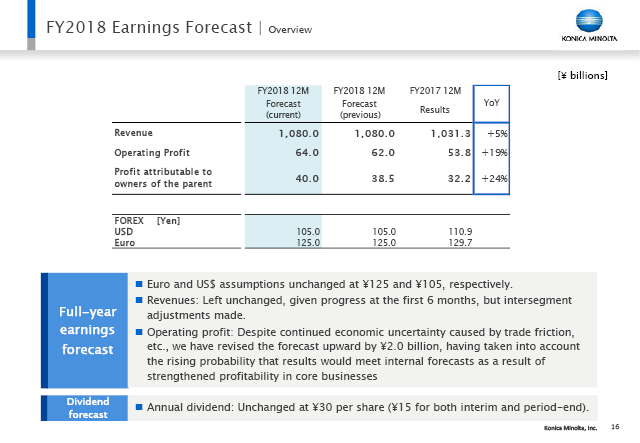Viewport: 640px width, 443px height.
Task: Select the 'YoY' column header
Action: point(491,103)
